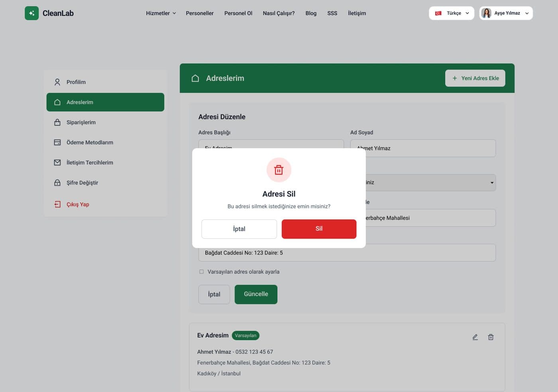
Task: Click 'Bu adresi silmek istediğinize emin misiniz?' text
Action: coord(279,206)
